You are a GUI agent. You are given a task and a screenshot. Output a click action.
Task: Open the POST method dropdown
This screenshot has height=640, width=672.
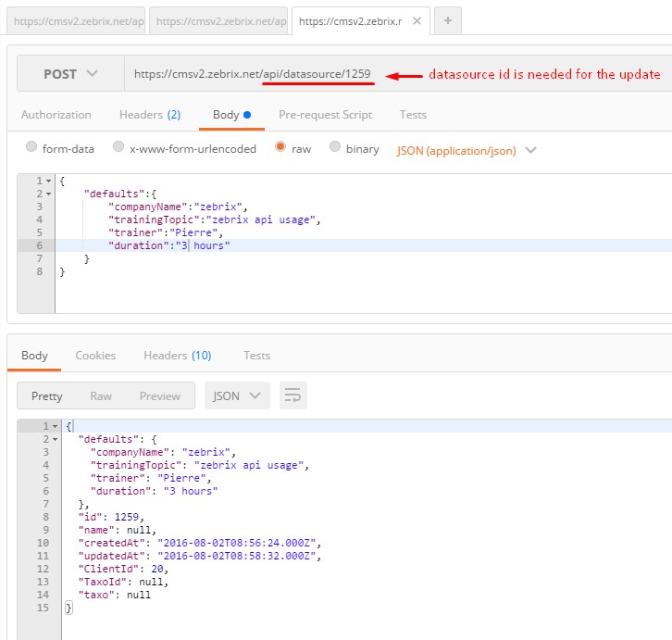click(71, 74)
